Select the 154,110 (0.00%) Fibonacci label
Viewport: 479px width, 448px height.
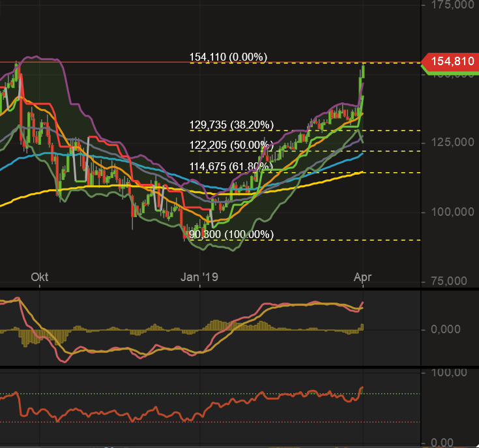[x=228, y=57]
